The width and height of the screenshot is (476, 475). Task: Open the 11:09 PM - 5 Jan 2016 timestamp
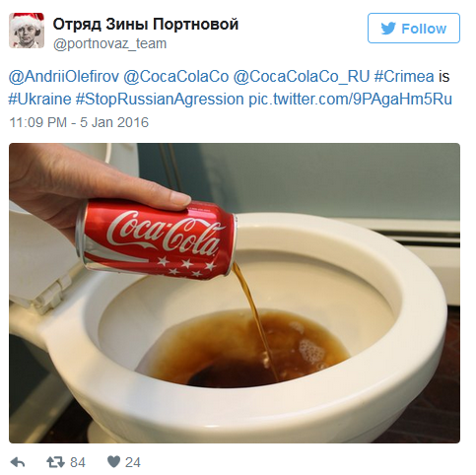[x=79, y=122]
